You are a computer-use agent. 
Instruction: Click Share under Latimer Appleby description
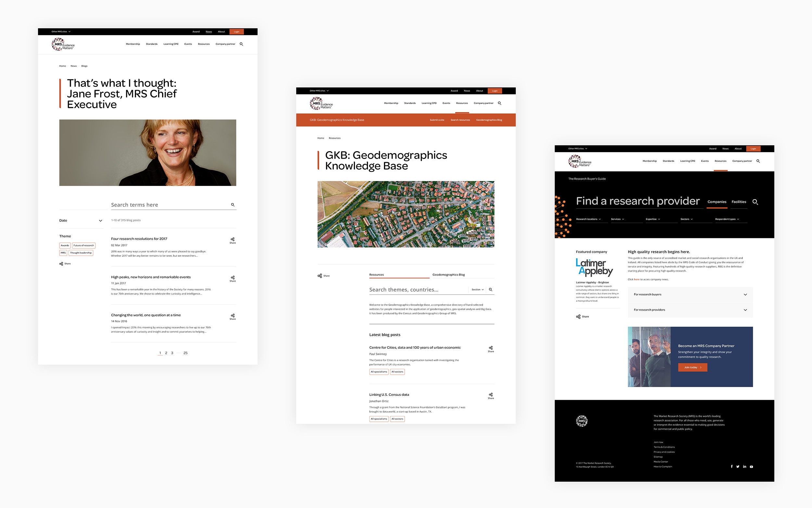(582, 317)
